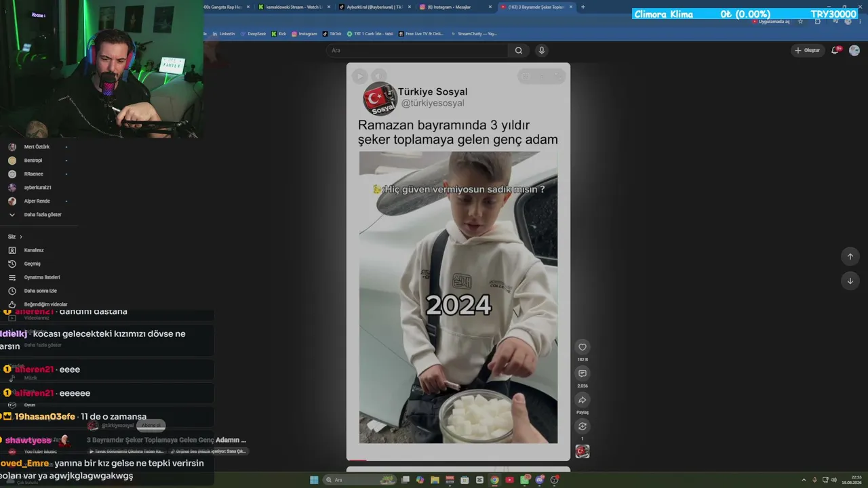Start voice search with the microphone
868x488 pixels.
tap(541, 50)
